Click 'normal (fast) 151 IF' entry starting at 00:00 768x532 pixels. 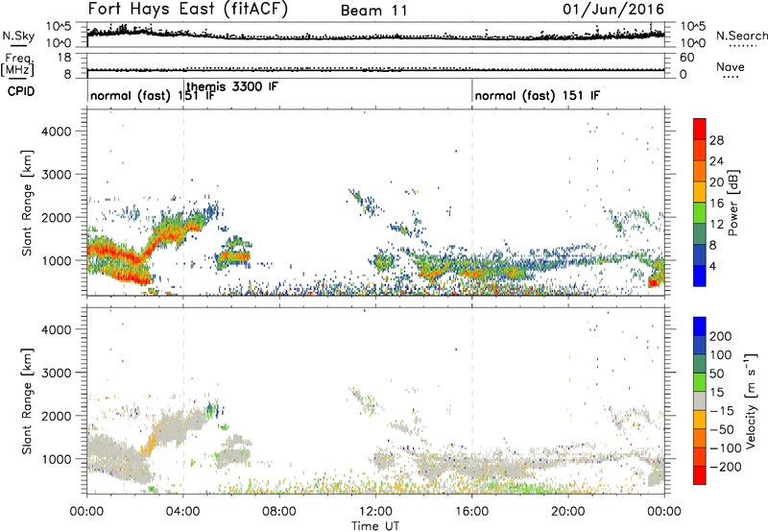tap(153, 95)
